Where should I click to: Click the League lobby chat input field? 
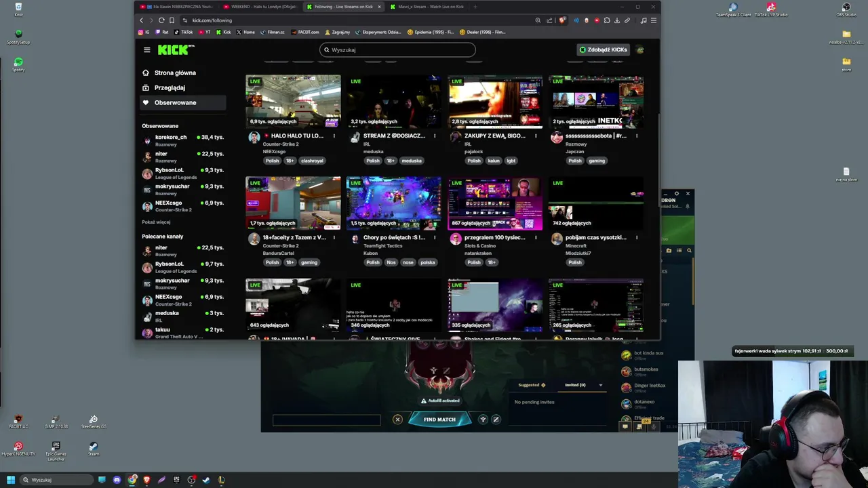click(327, 420)
